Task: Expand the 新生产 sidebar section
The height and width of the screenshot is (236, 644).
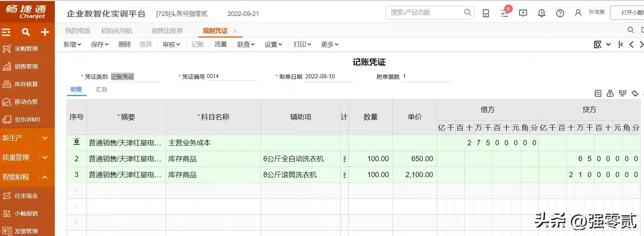Action: [45, 138]
